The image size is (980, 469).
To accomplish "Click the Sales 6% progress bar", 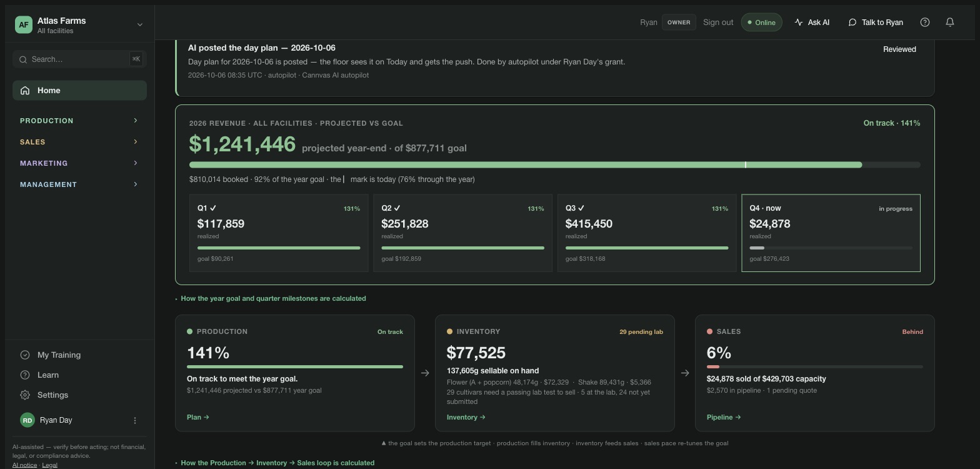I will (815, 367).
